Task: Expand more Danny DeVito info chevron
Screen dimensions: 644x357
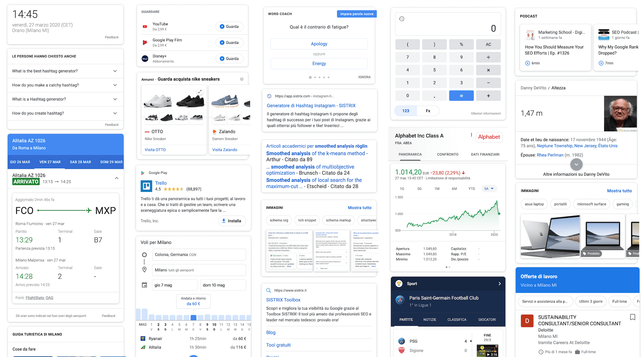Action: click(576, 164)
